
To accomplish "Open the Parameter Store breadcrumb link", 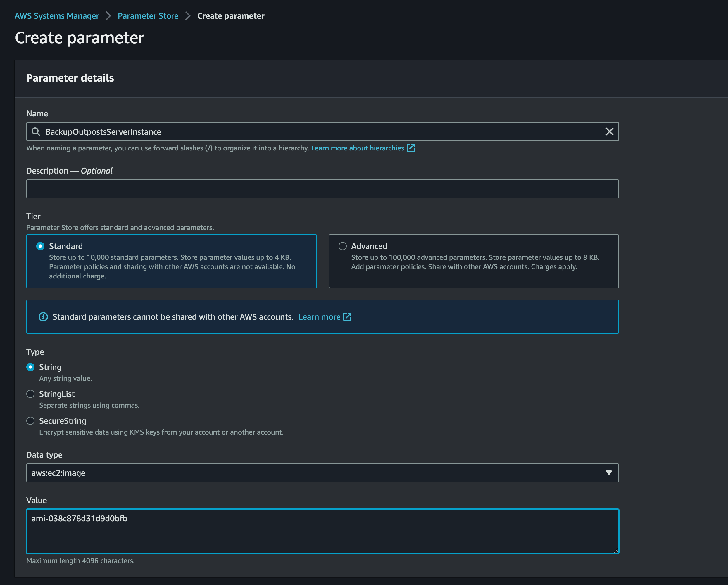I will 148,16.
